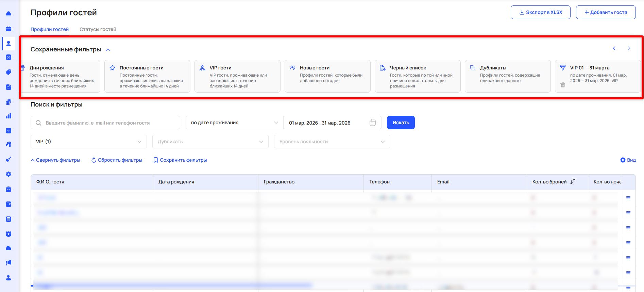Open the megaphone icon in sidebar
The width and height of the screenshot is (644, 292).
click(x=9, y=263)
